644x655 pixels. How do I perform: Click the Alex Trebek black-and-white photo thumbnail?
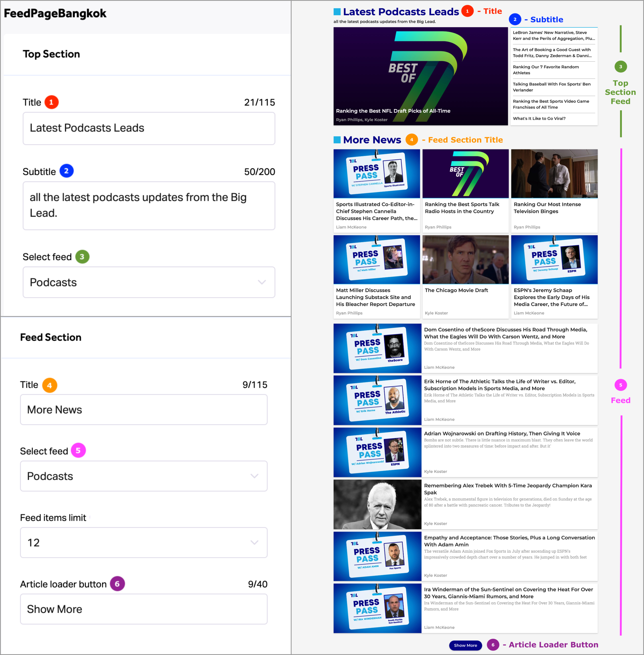tap(378, 505)
